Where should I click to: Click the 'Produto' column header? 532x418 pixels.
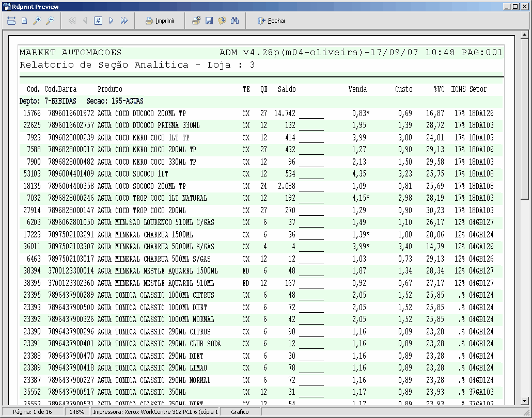click(110, 89)
